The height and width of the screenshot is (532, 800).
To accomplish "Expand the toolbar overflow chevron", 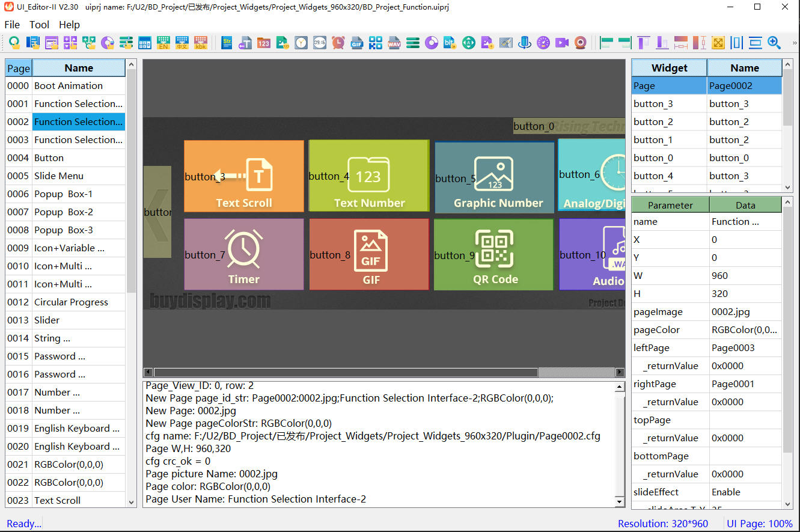I will [795, 43].
